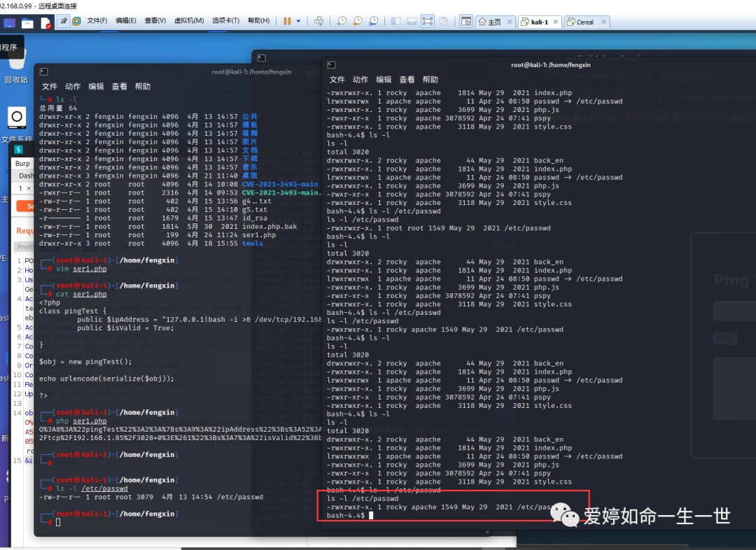The height and width of the screenshot is (550, 756).
Task: Click the Dashboard tab in Burp Suite
Action: 26,176
